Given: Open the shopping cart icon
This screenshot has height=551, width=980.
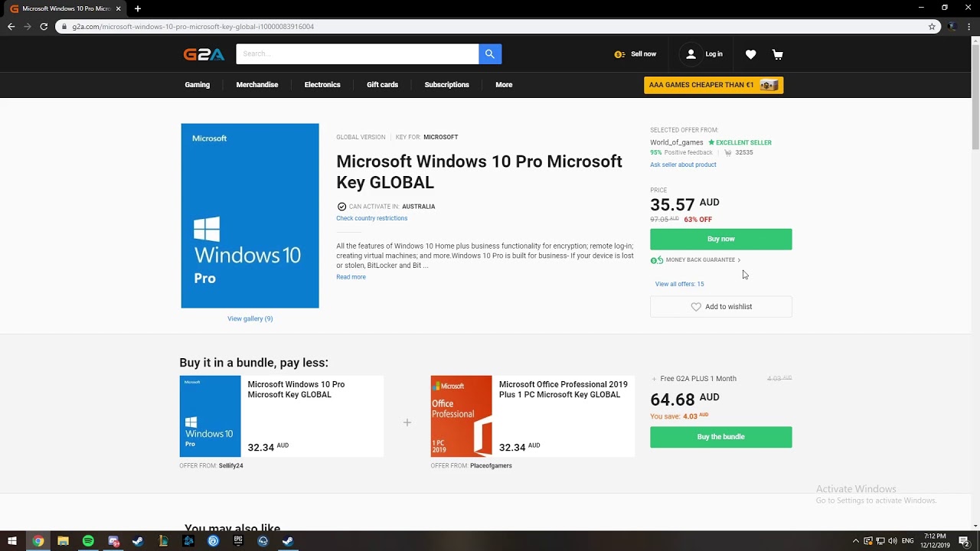Looking at the screenshot, I should tap(778, 54).
